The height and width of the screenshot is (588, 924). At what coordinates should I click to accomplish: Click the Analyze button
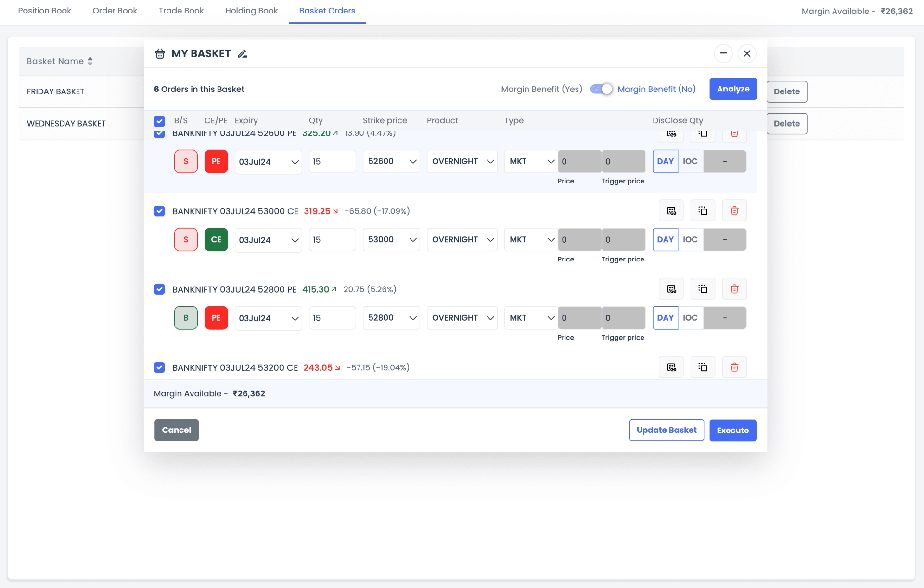732,89
